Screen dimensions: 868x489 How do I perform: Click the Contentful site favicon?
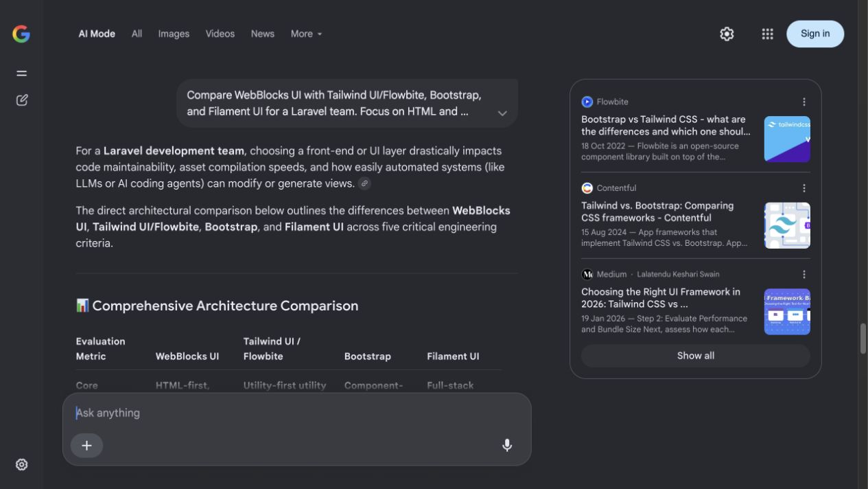point(587,188)
